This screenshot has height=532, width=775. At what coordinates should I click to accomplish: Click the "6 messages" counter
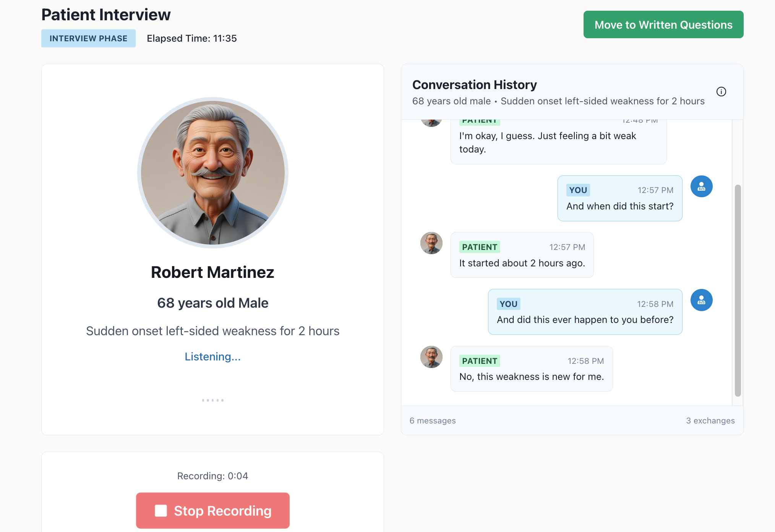433,420
